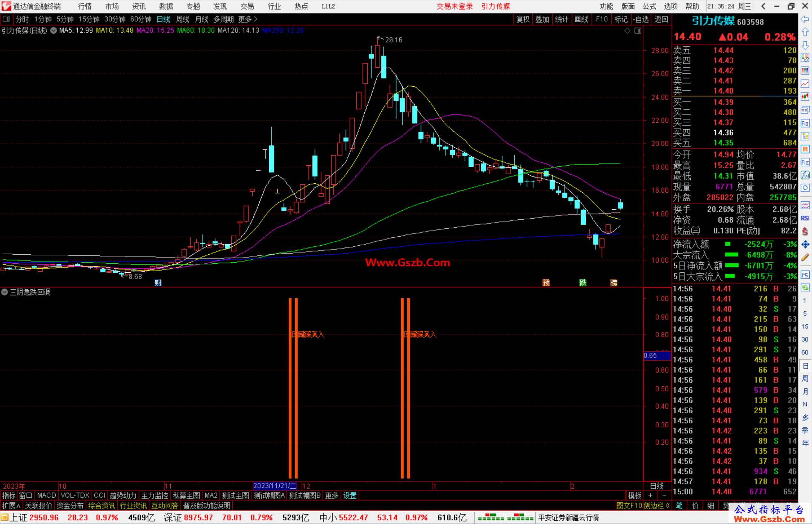Select the 月 monthly period in sidebar

point(805,391)
